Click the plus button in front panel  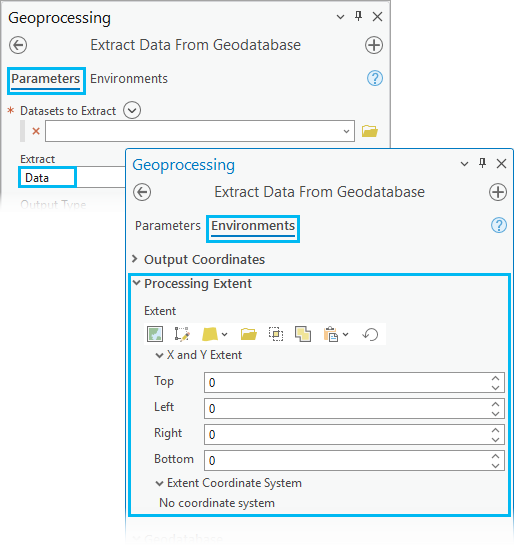498,192
